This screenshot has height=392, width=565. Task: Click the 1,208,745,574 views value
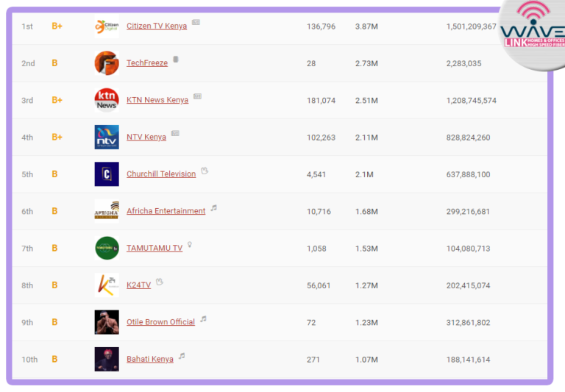tap(472, 101)
